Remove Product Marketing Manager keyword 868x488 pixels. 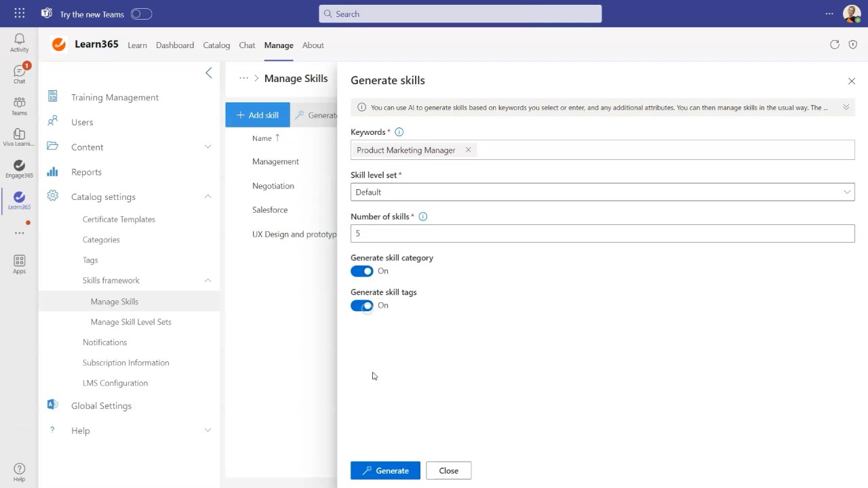tap(468, 150)
